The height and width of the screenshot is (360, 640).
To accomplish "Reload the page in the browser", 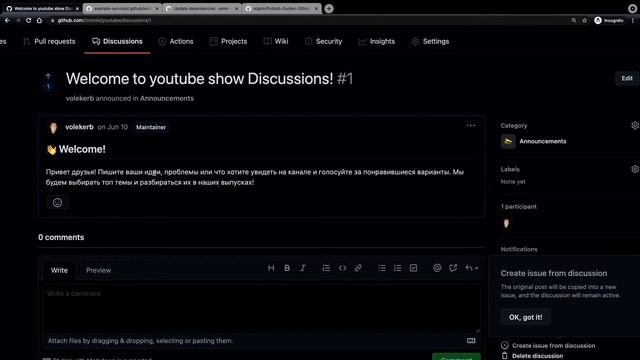I will click(x=28, y=20).
